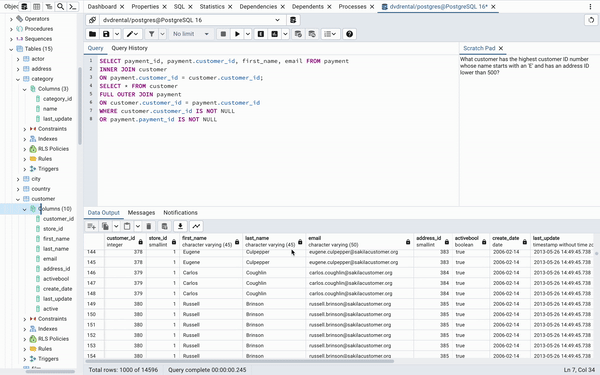This screenshot has height=375, width=600.
Task: Launch the PSQL Tool terminal icon
Action: point(72,7)
